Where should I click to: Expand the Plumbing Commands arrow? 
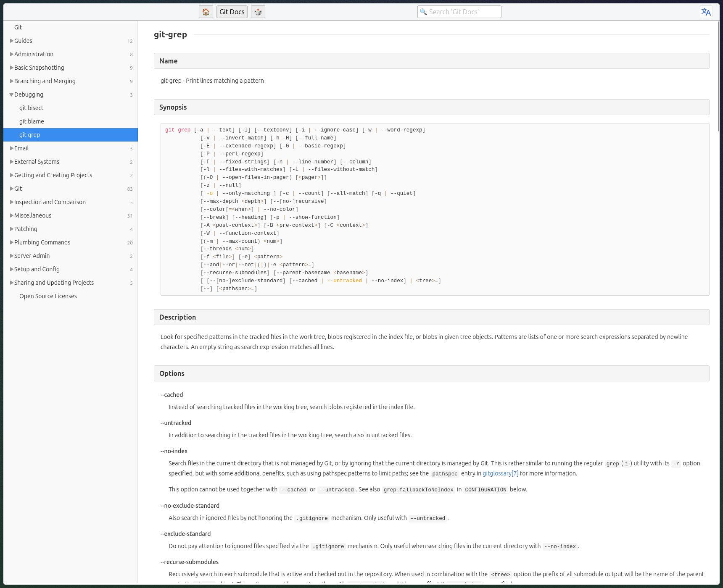12,242
